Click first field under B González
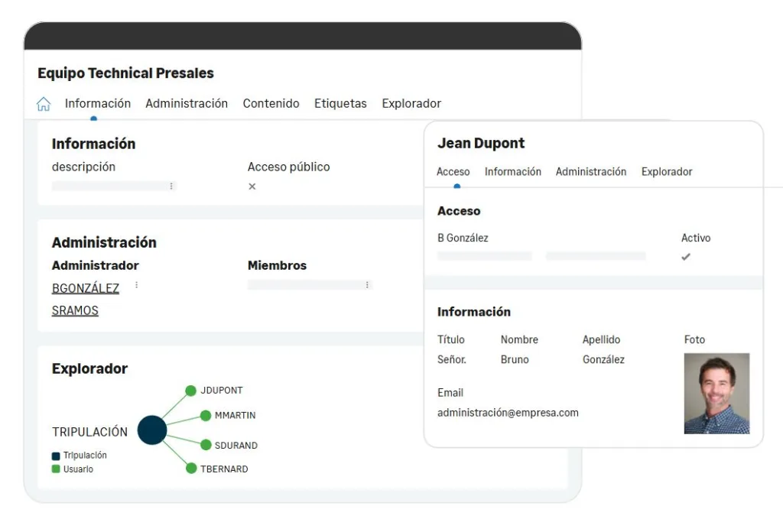Image resolution: width=783 pixels, height=532 pixels. (x=484, y=256)
